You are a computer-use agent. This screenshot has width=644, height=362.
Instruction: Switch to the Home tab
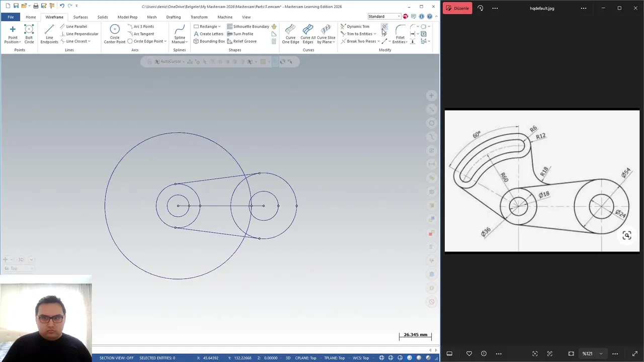[31, 17]
